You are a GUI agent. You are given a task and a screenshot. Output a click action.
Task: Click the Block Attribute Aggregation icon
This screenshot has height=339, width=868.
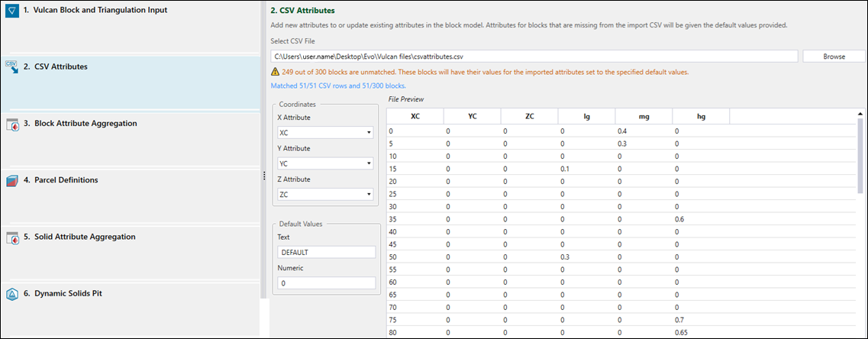(12, 124)
